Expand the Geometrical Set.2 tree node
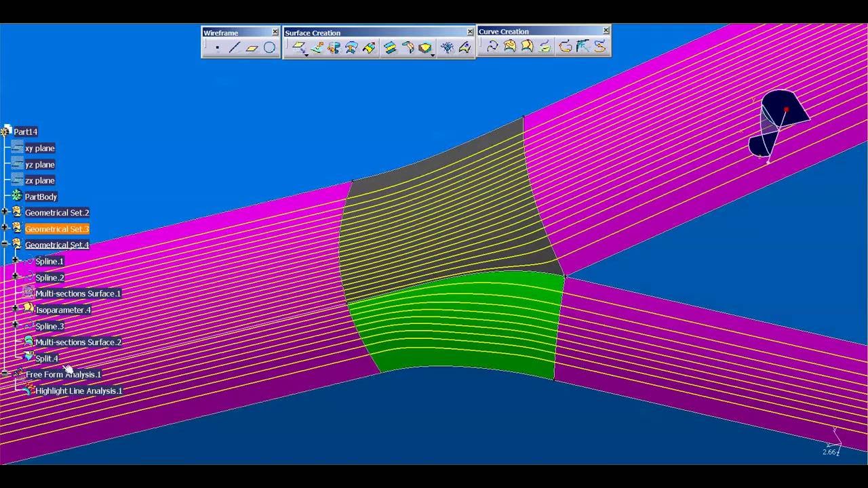Viewport: 868px width, 488px height. point(5,212)
